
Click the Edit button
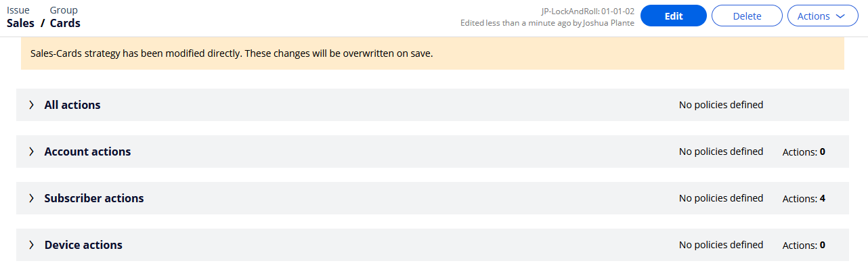point(673,16)
